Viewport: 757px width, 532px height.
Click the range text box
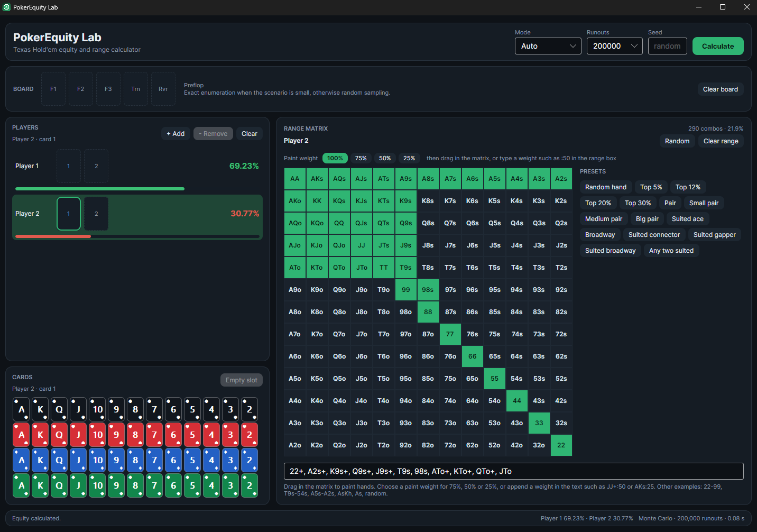click(x=514, y=471)
